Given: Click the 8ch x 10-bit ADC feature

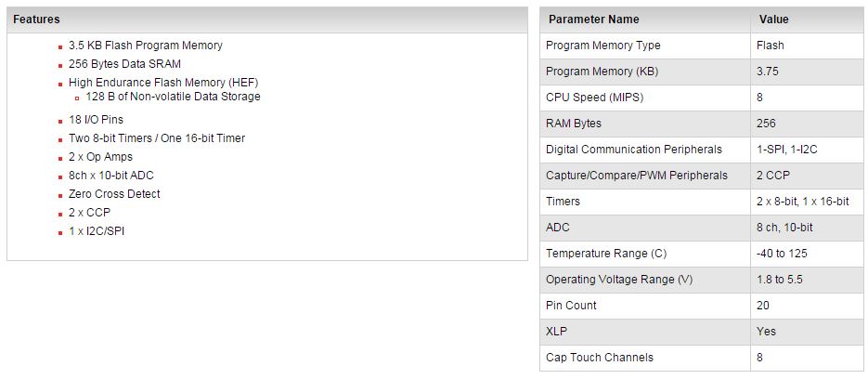Looking at the screenshot, I should [x=111, y=175].
